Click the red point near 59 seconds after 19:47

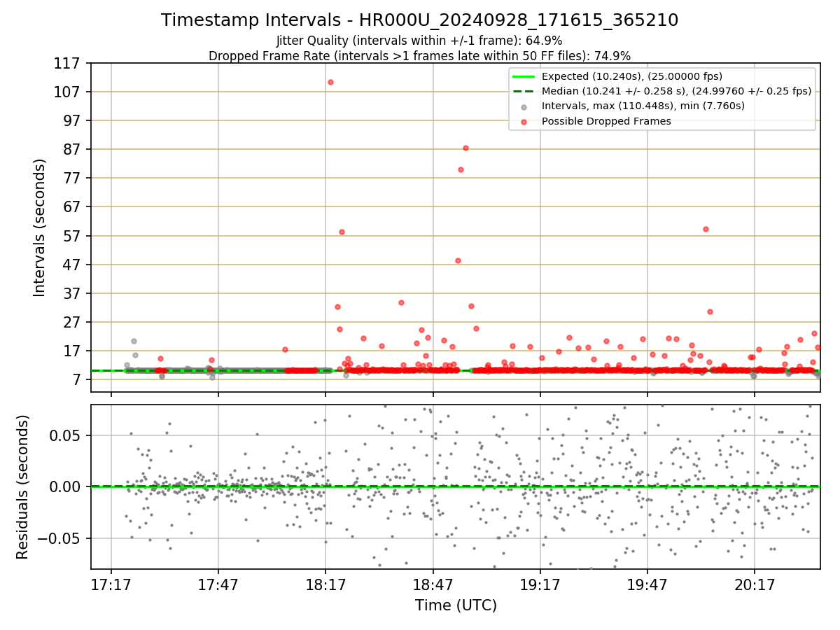(x=706, y=229)
